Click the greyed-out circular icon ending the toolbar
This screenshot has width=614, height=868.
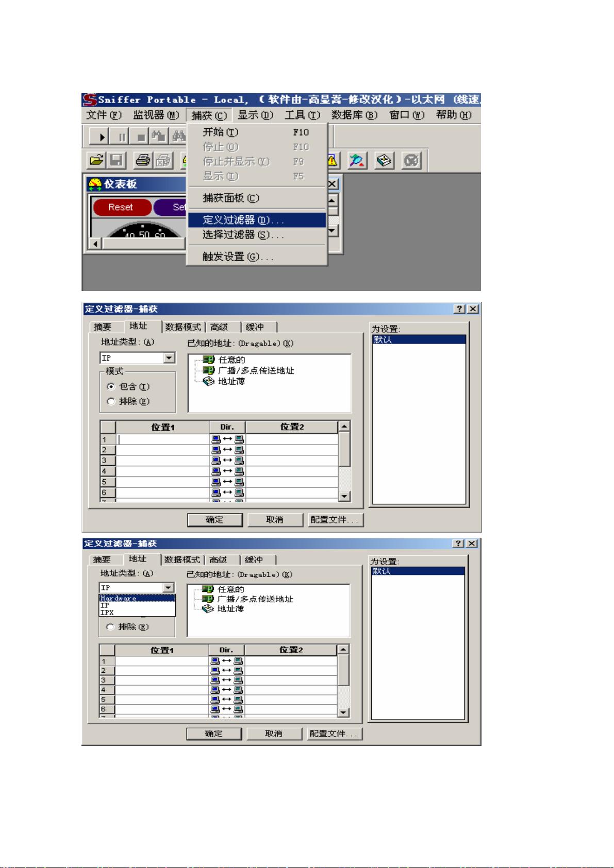(411, 161)
